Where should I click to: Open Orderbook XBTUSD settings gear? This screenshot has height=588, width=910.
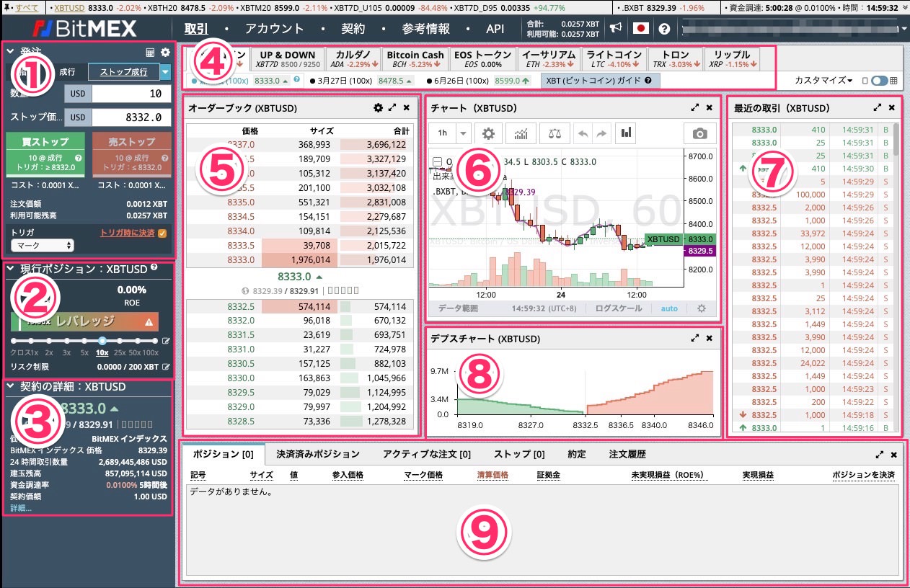(x=378, y=107)
